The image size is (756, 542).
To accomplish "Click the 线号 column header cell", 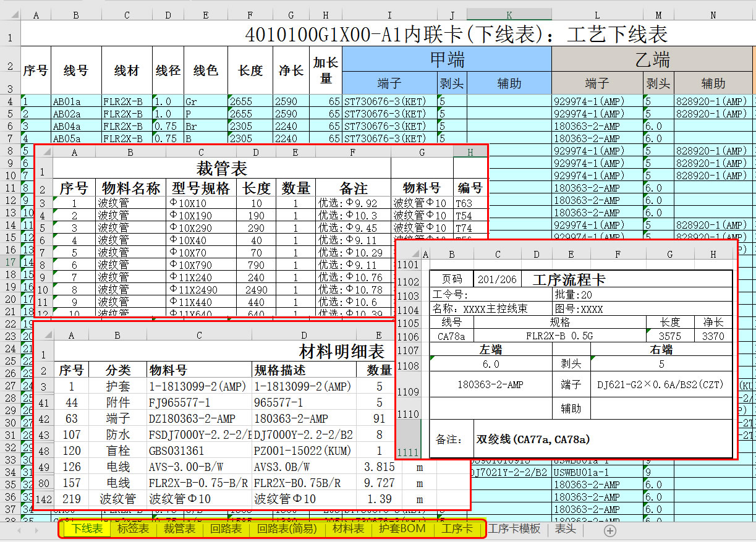I will [x=76, y=71].
